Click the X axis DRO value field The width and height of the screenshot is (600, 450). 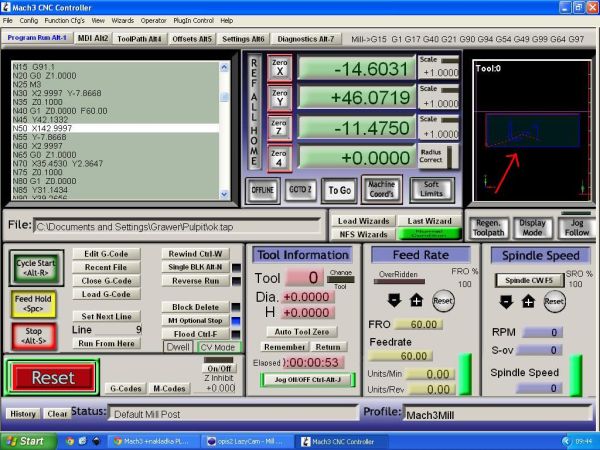tap(357, 68)
